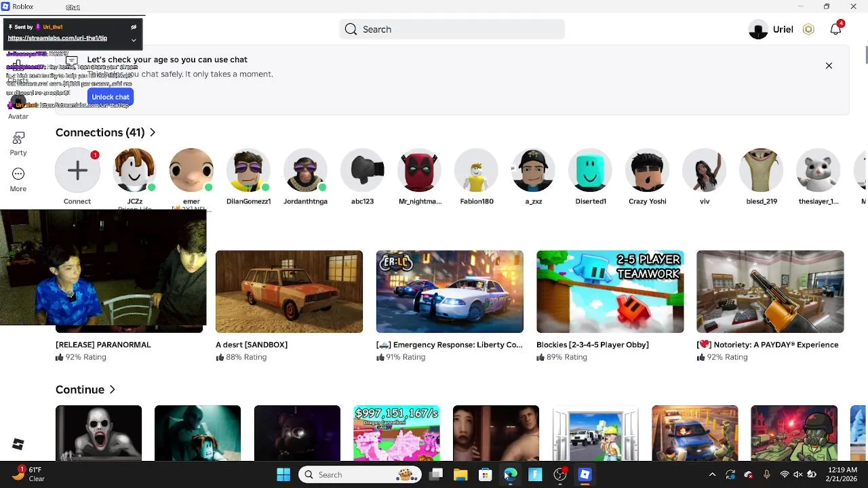The height and width of the screenshot is (488, 868).
Task: Open Diserted1's connection avatar
Action: coord(590,170)
